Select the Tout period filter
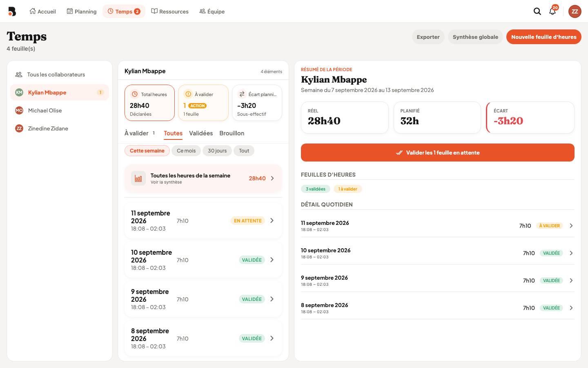This screenshot has height=368, width=588. pos(244,151)
